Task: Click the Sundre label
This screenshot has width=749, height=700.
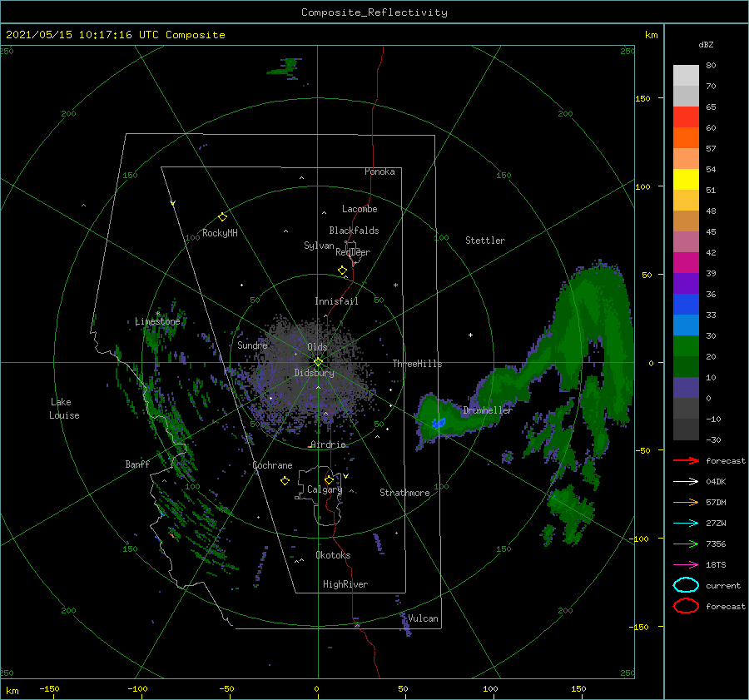Action: [x=252, y=345]
